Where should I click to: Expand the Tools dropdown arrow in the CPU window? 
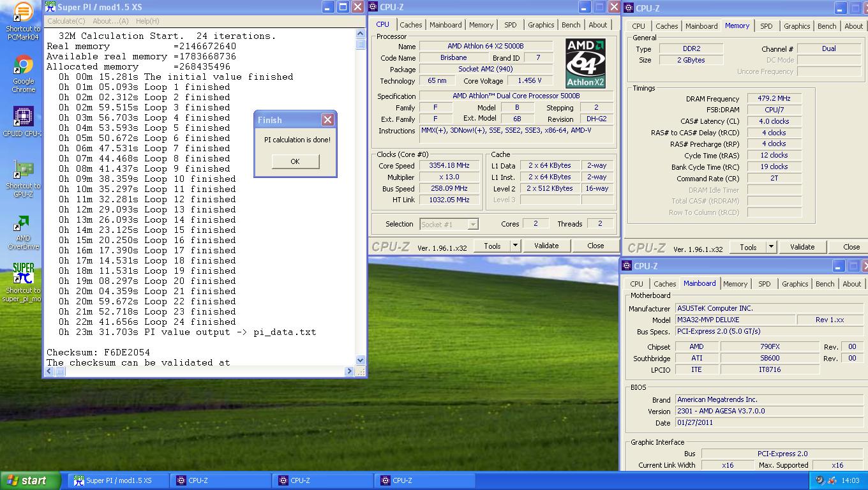point(515,246)
